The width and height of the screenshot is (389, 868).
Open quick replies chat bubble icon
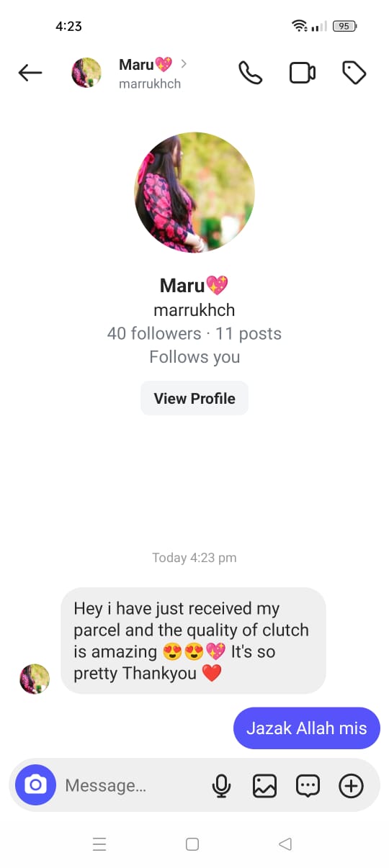pos(308,786)
